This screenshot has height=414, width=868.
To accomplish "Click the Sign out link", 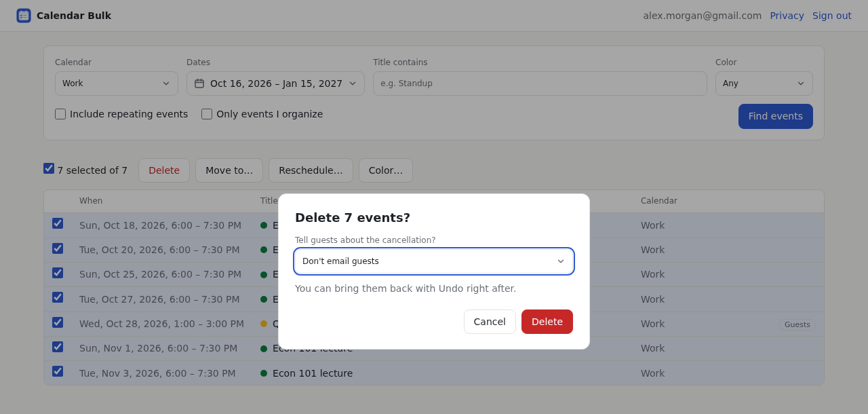I will click(x=832, y=16).
